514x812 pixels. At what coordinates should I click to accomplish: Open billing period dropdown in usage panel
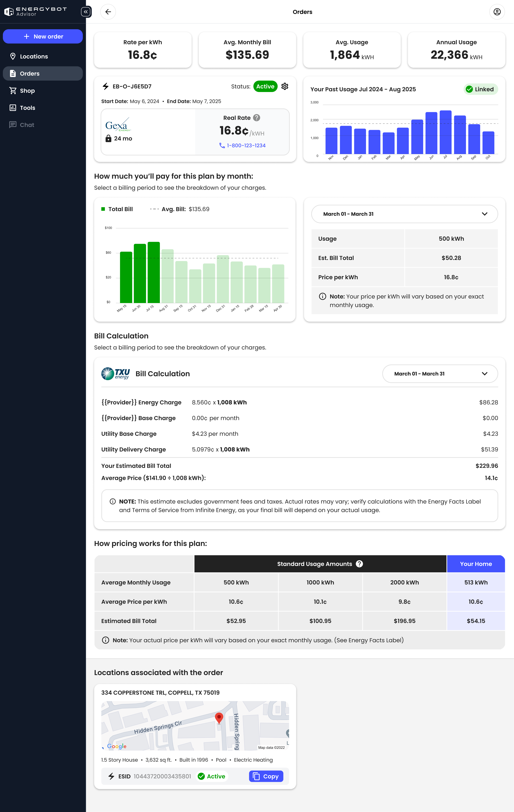pyautogui.click(x=404, y=214)
